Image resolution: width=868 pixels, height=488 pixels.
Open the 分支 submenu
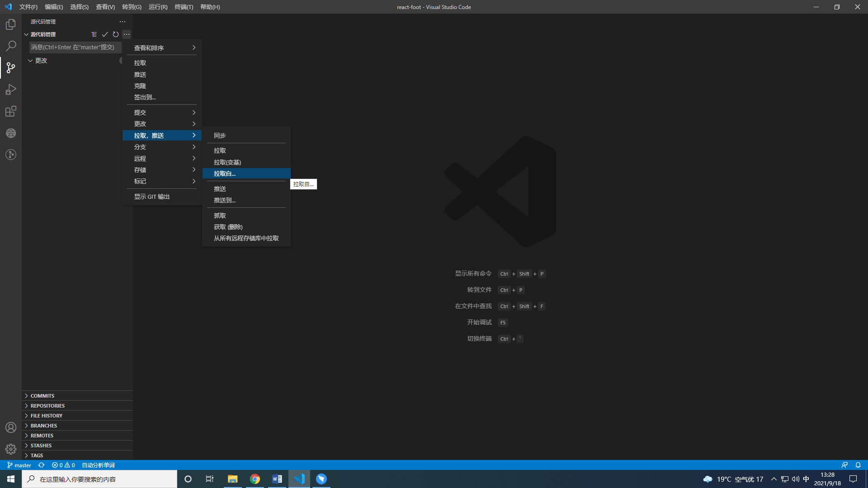[162, 147]
